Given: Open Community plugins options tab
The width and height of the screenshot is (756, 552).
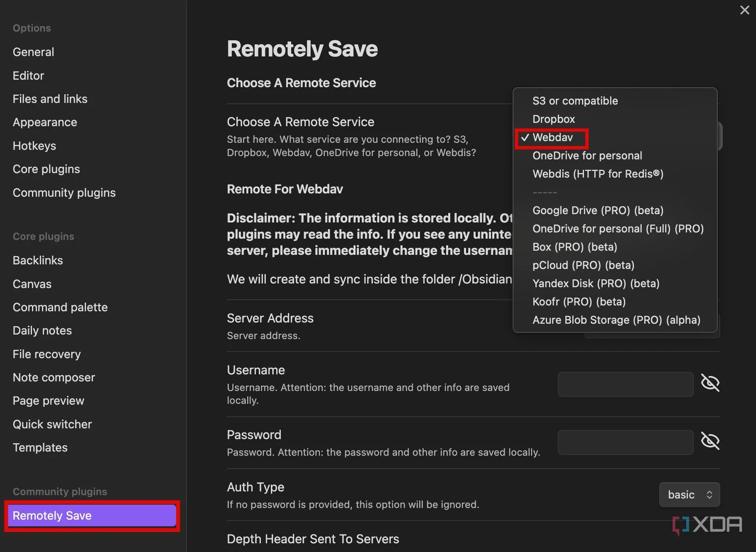Looking at the screenshot, I should 64,193.
